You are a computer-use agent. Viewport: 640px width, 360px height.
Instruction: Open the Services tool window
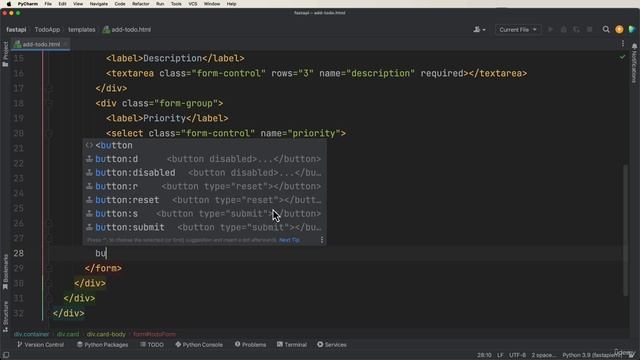point(332,345)
